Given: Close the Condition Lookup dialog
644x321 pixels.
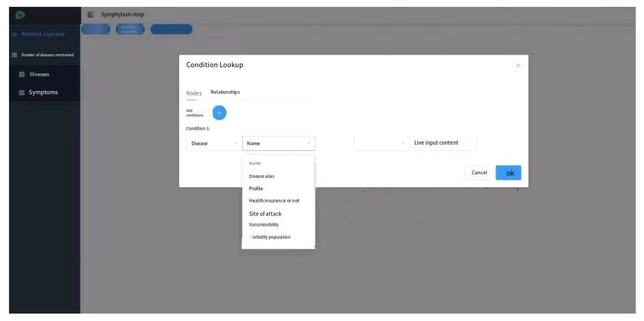Looking at the screenshot, I should (x=518, y=66).
